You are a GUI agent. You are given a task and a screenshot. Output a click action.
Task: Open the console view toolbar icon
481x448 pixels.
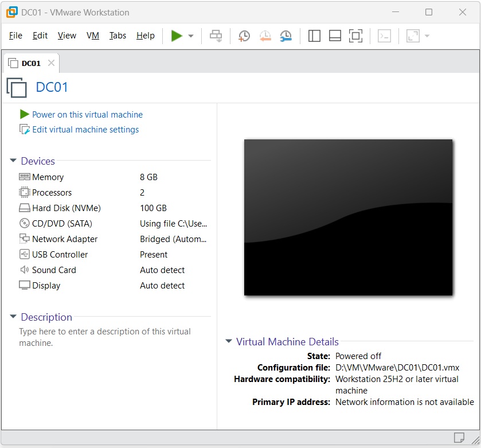coord(384,36)
